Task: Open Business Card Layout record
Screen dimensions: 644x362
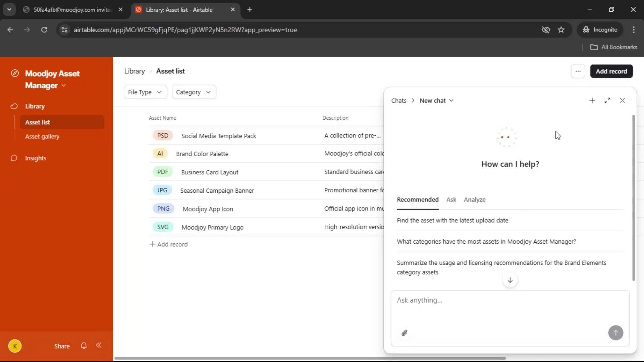Action: click(x=210, y=172)
